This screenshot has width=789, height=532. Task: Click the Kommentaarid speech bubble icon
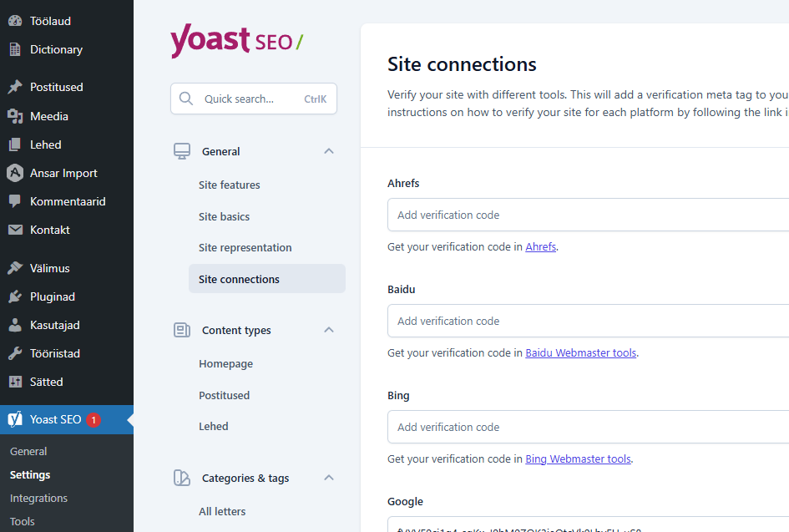click(x=15, y=201)
